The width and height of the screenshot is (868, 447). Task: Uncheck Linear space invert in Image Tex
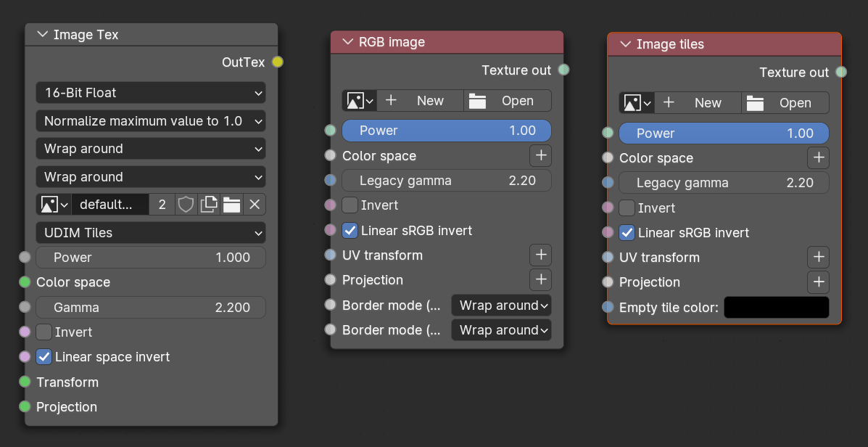pos(44,357)
